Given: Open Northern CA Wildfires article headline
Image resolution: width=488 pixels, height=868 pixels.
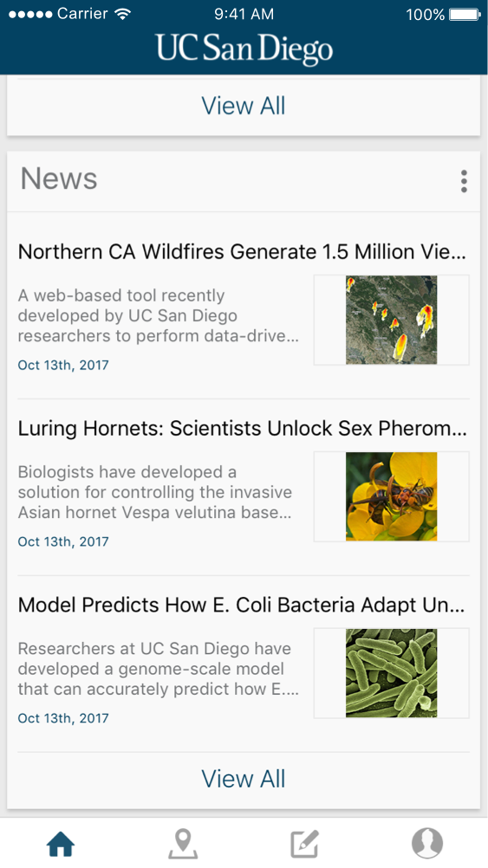Looking at the screenshot, I should (x=242, y=252).
